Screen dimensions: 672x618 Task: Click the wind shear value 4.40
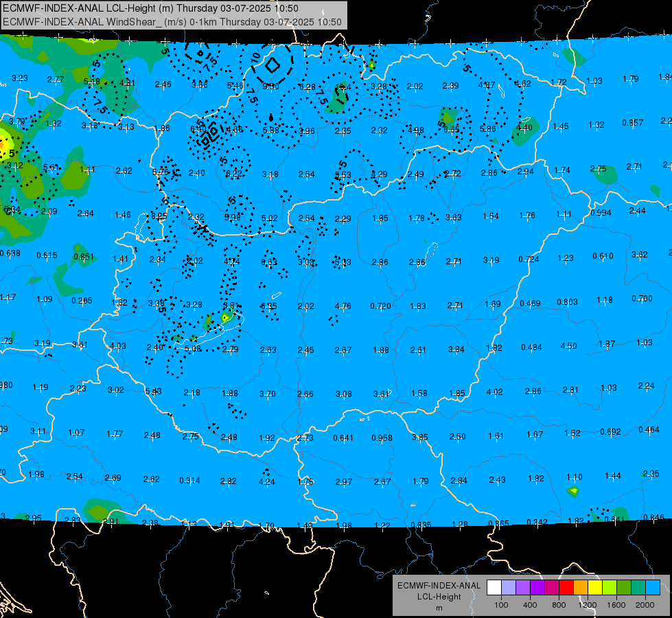[524, 127]
